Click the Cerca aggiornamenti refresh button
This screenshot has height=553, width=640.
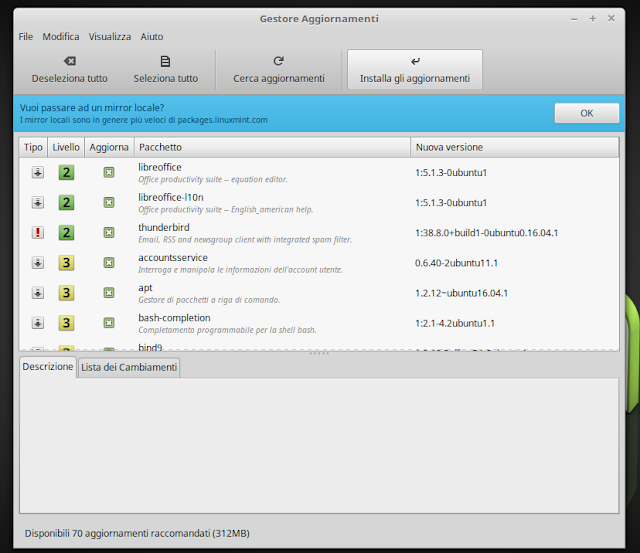(x=279, y=70)
